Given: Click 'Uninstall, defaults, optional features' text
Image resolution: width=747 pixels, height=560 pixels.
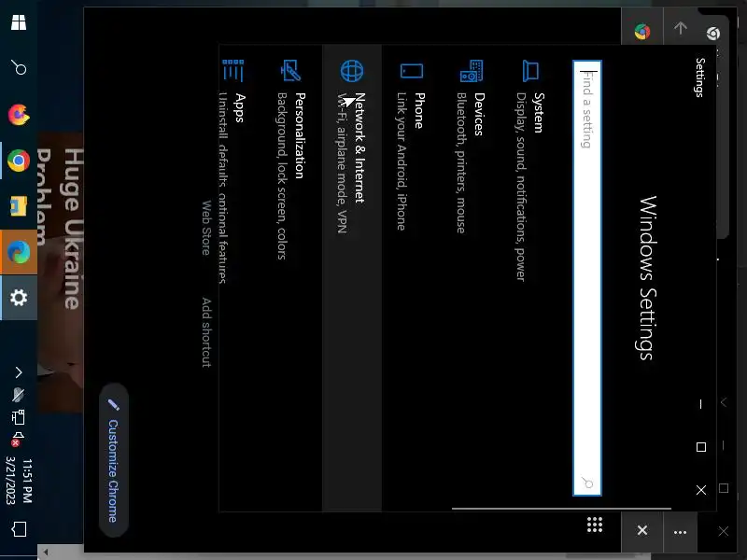Looking at the screenshot, I should pos(222,189).
